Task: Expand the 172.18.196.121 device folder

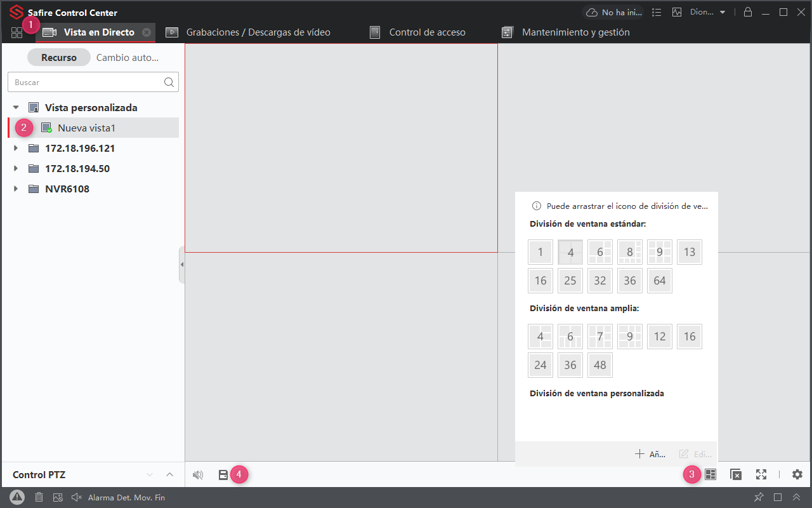Action: tap(16, 149)
